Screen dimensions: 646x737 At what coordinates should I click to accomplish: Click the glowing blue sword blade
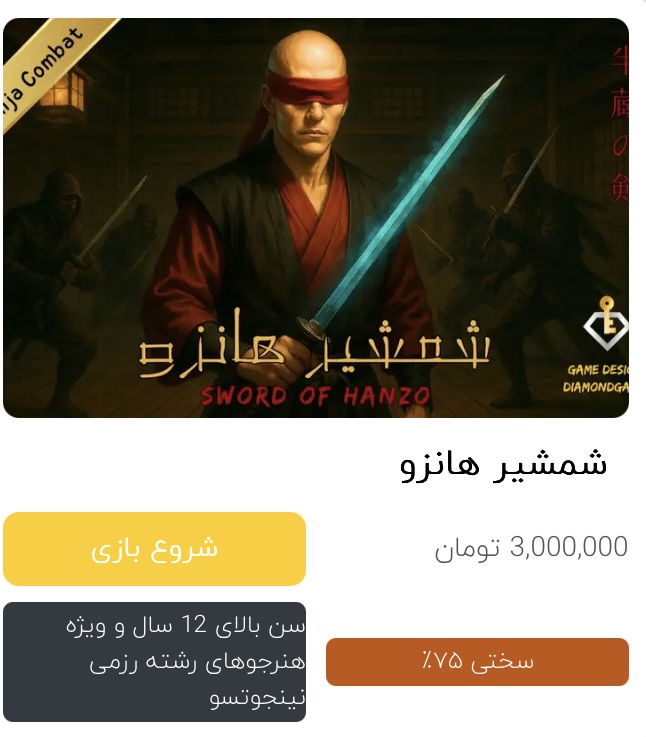pyautogui.click(x=410, y=197)
